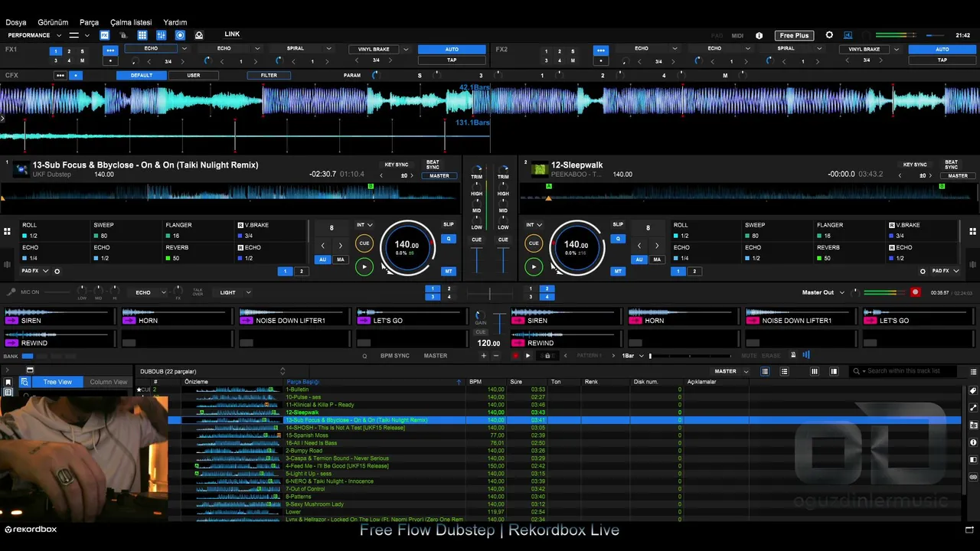Click sampler BPM SYNC button
Viewport: 980px width, 551px height.
(395, 356)
